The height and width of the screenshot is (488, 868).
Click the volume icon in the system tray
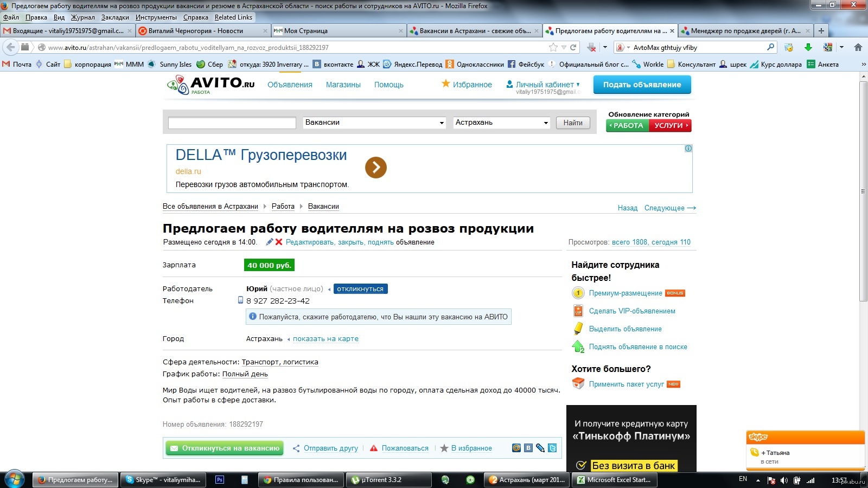coord(784,480)
